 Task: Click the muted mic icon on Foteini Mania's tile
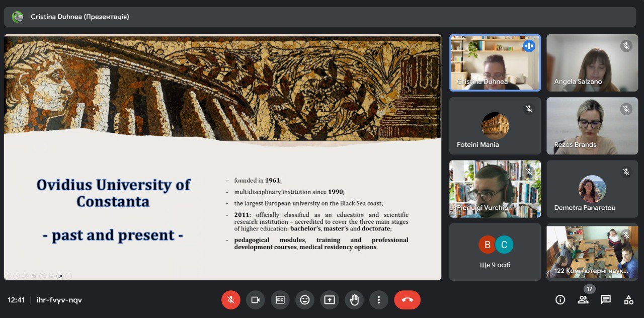click(528, 109)
